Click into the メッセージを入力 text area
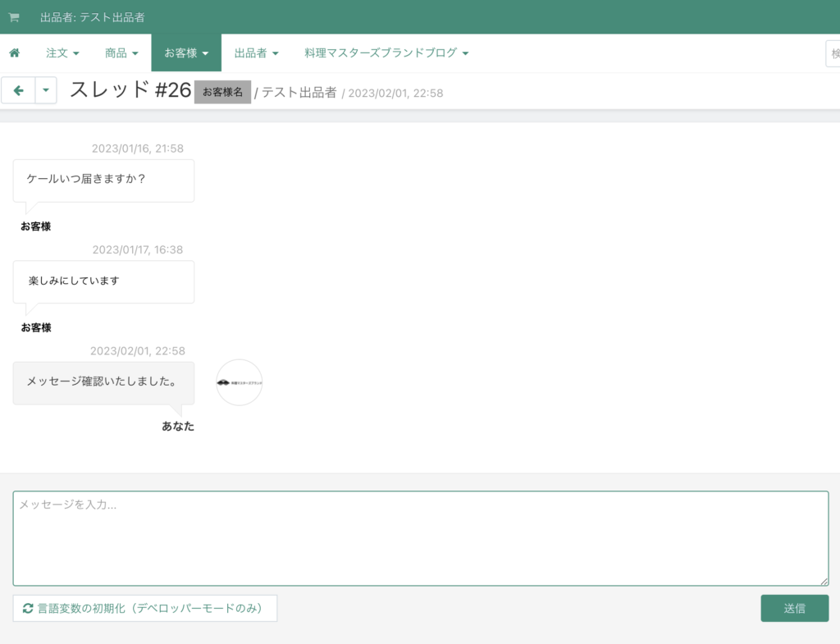The image size is (840, 644). click(420, 537)
